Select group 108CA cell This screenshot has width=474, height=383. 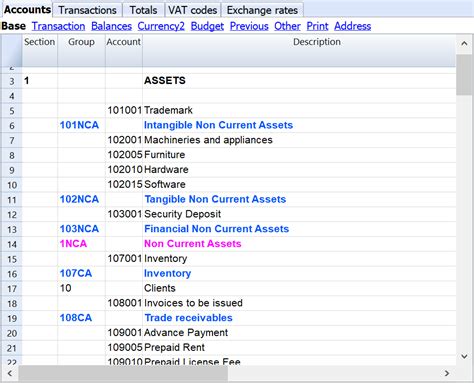tap(81, 318)
